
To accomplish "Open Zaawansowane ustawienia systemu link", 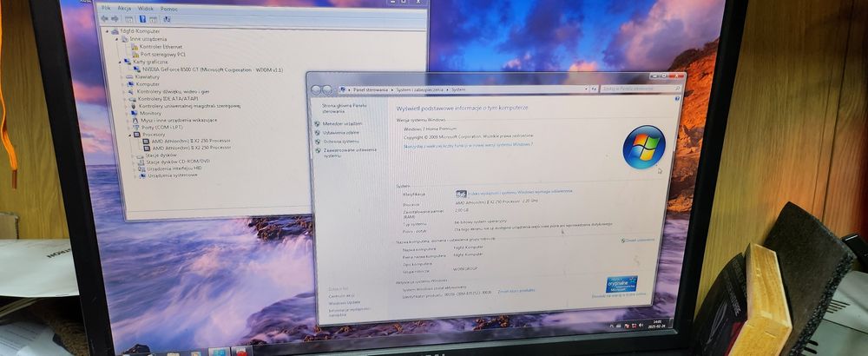I will pos(350,152).
